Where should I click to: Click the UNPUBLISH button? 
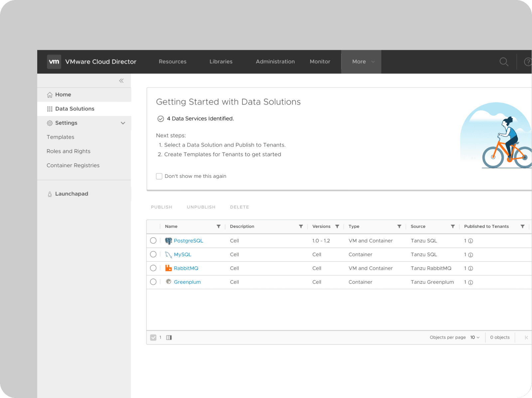tap(201, 207)
